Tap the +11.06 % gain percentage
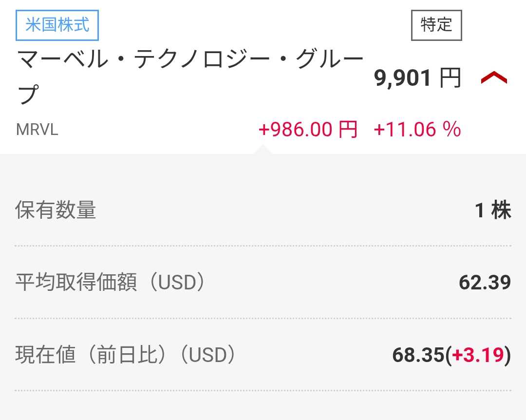Screen dimensions: 526x420 tap(417, 130)
